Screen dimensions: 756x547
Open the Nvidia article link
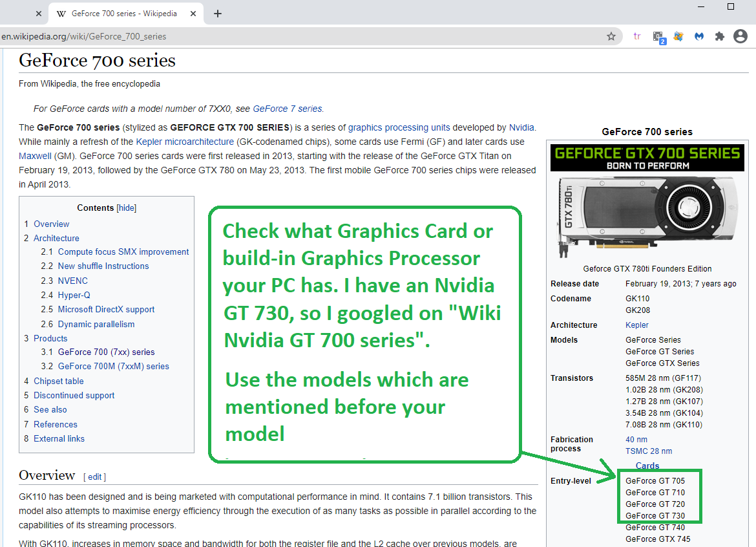coord(521,127)
